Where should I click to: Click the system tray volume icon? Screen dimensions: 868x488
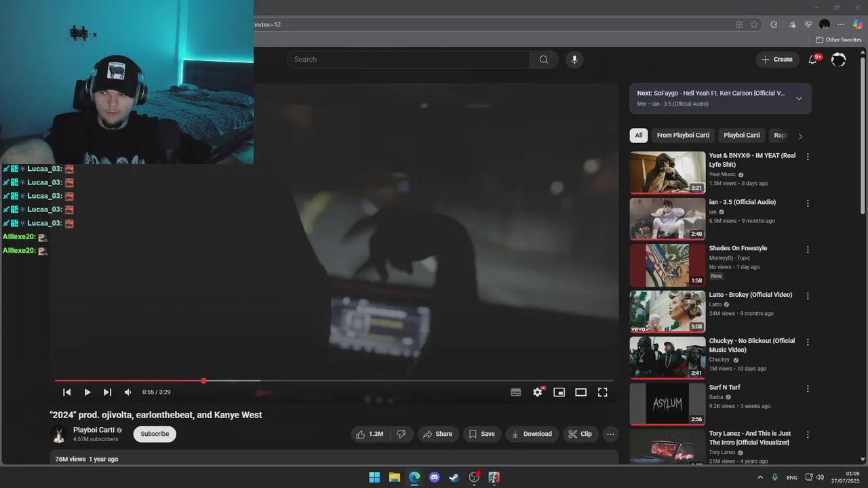point(821,477)
